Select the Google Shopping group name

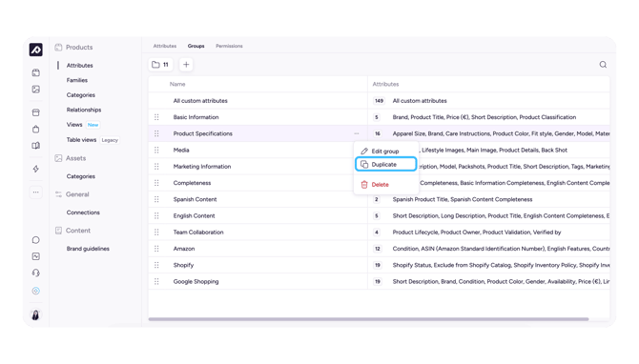tap(196, 281)
